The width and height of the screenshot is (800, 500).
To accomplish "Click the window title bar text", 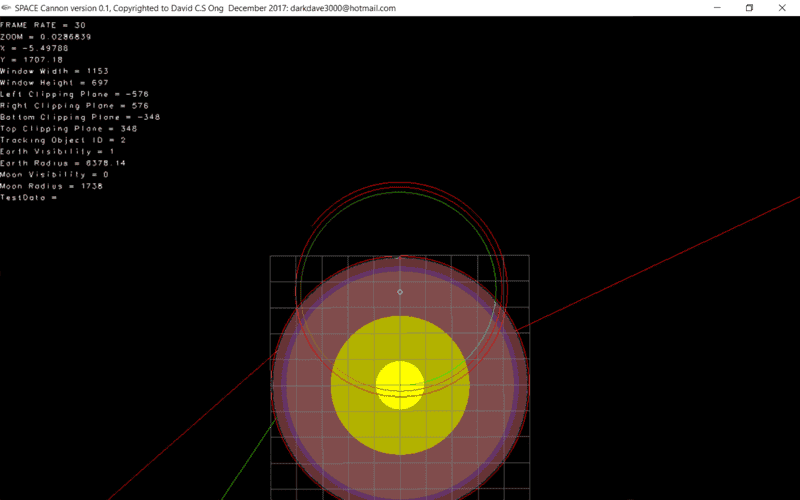I will 205,8.
